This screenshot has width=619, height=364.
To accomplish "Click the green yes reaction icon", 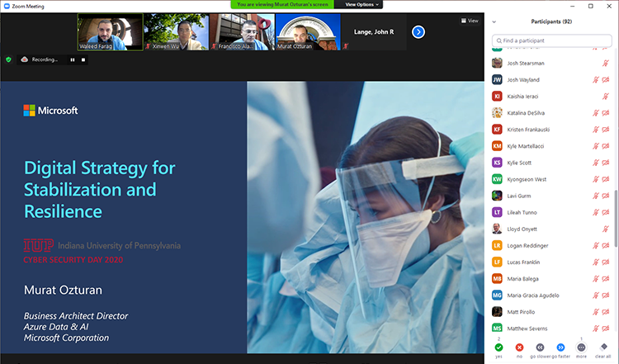I will pyautogui.click(x=499, y=347).
